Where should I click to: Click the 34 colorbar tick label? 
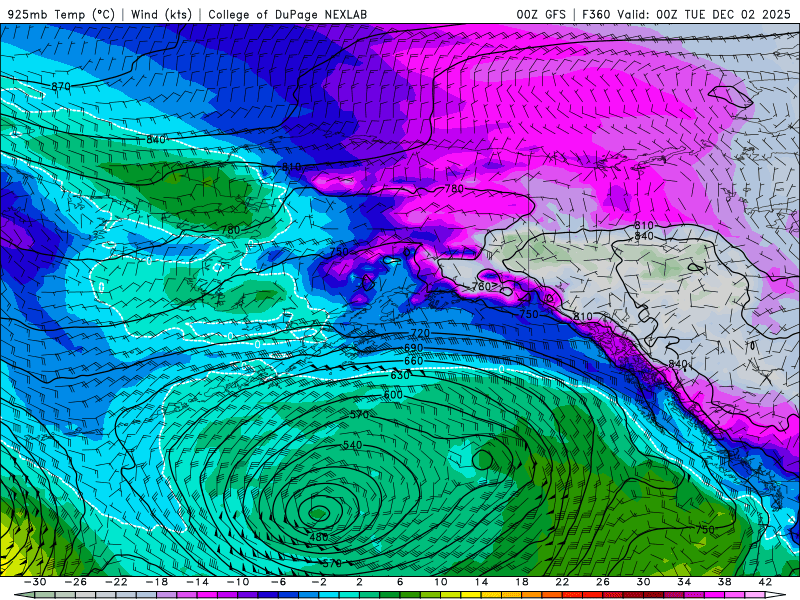[x=684, y=582]
